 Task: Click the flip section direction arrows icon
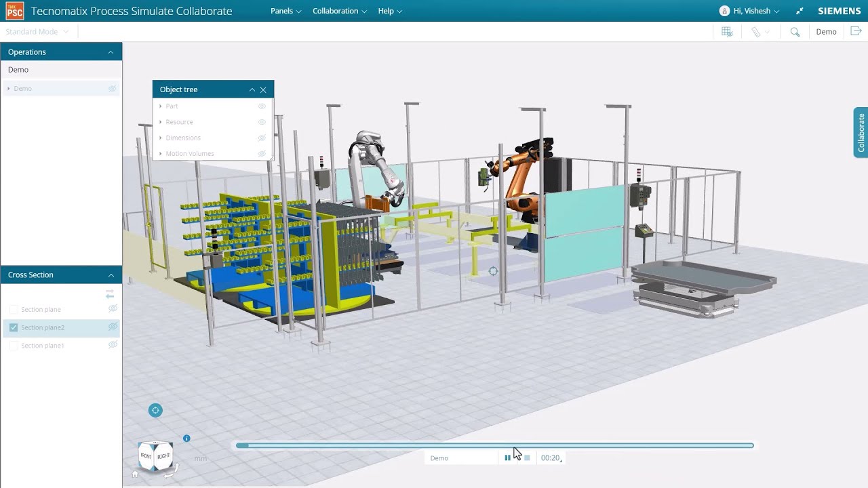point(110,294)
